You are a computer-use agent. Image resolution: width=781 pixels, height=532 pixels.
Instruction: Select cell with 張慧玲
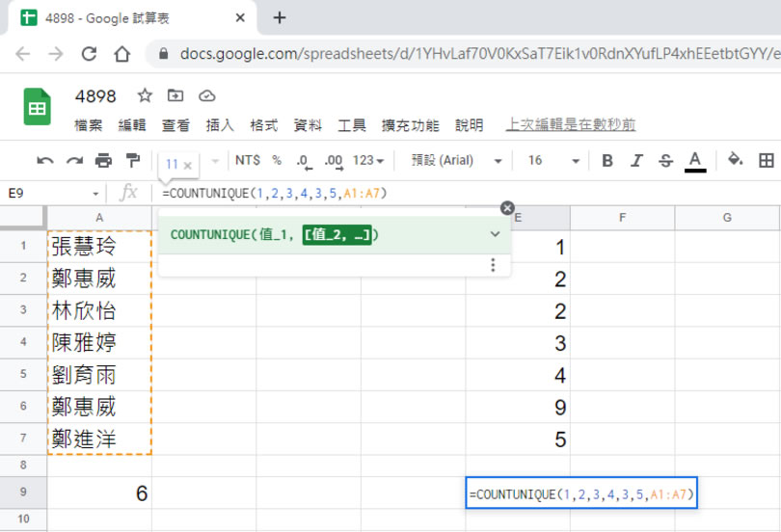coord(99,247)
